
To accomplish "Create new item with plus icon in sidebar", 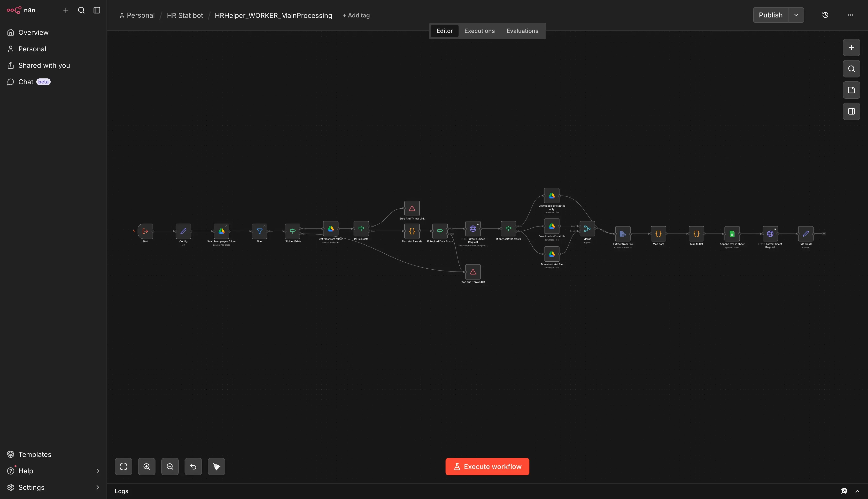I will (x=66, y=10).
